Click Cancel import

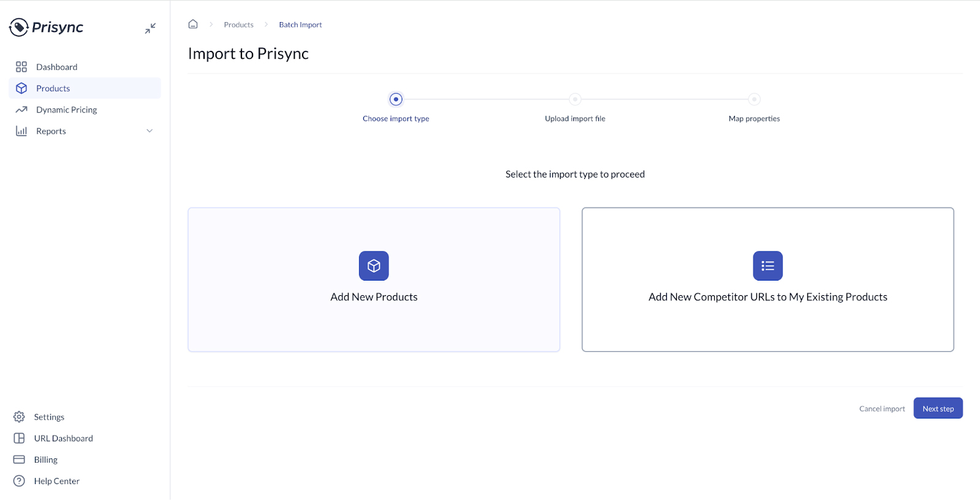pos(881,409)
